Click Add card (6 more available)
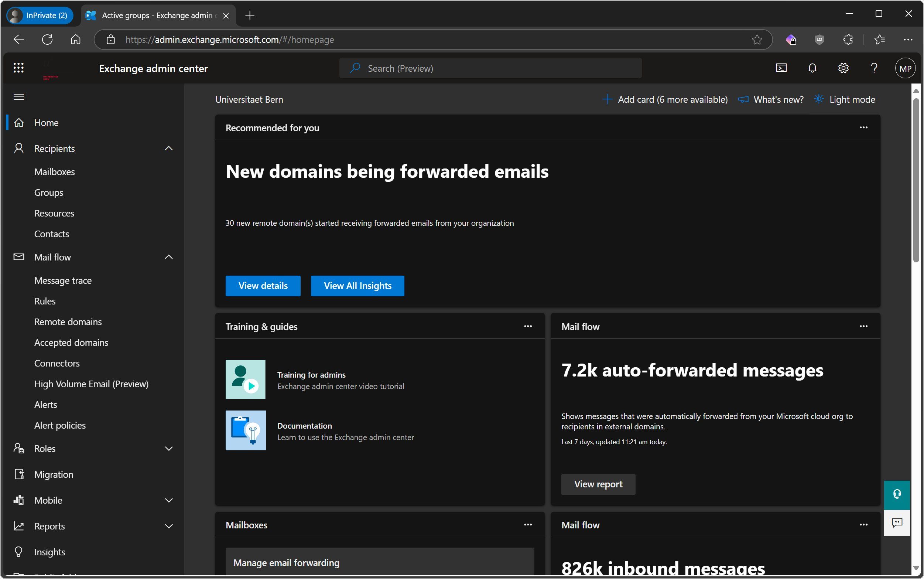The width and height of the screenshot is (924, 579). [x=665, y=99]
